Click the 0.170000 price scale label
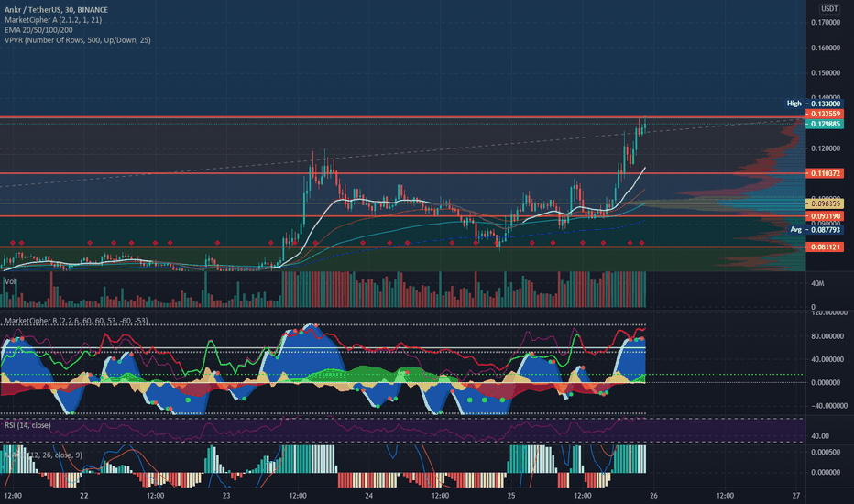The height and width of the screenshot is (504, 854). [x=826, y=22]
